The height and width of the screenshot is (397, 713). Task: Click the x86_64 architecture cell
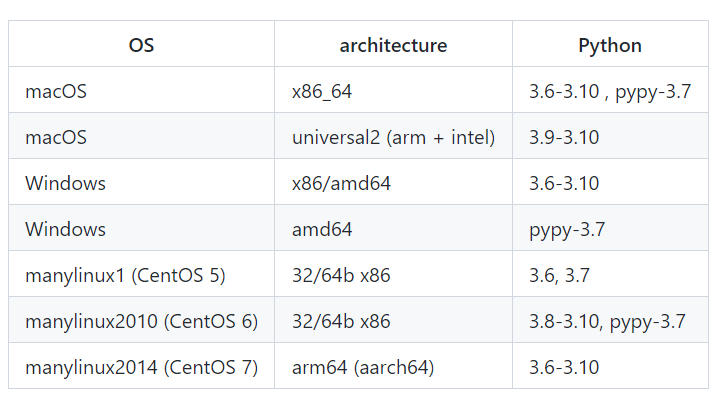tap(393, 90)
